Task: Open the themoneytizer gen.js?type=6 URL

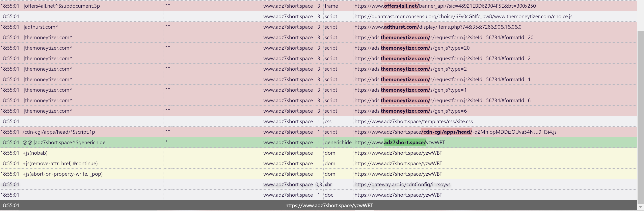Action: point(410,111)
